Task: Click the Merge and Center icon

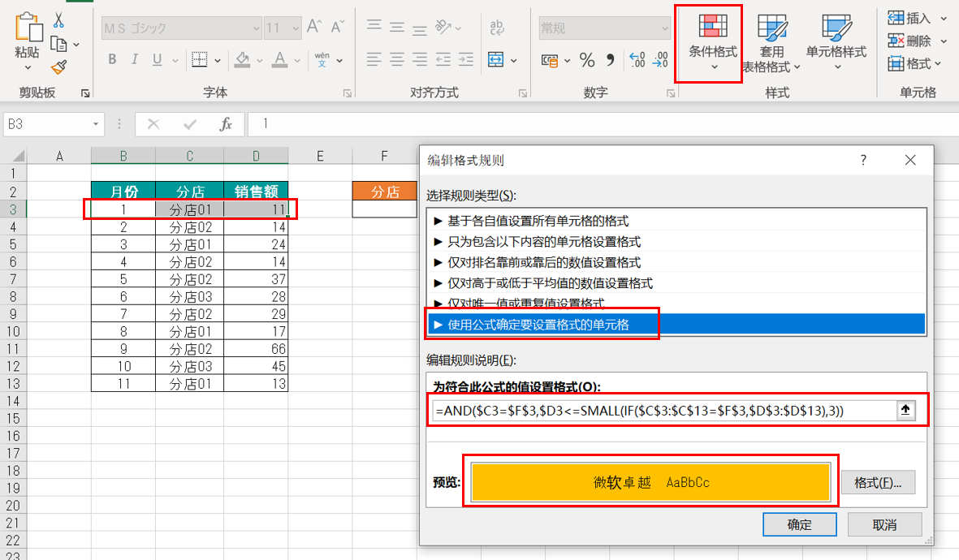Action: tap(495, 59)
